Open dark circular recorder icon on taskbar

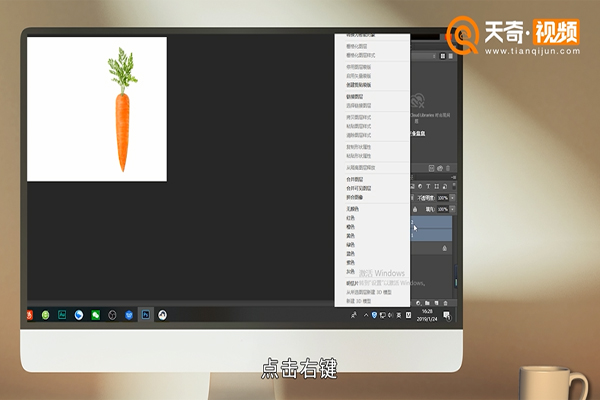[x=112, y=315]
